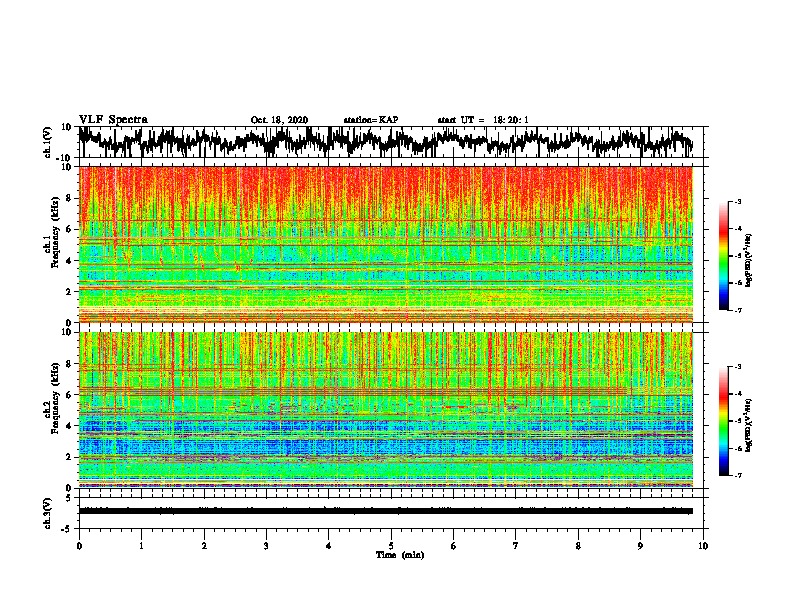Screen dimensions: 792x612
Task: Click the ch.1 colorbar log(PSD) label
Action: click(x=749, y=261)
